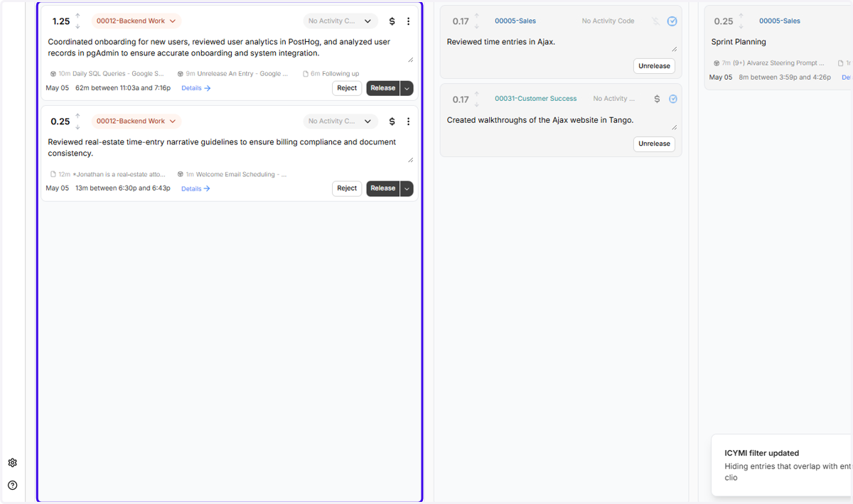
Task: Click the browser icon beside Welcome Email Scheduling
Action: tap(181, 174)
